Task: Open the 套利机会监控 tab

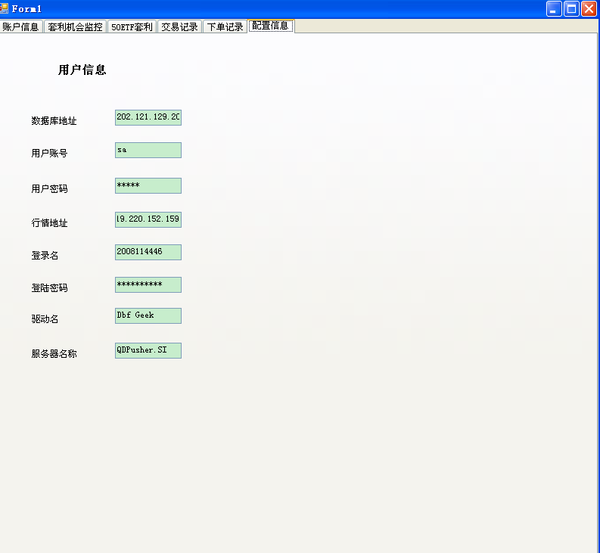Action: [x=75, y=27]
